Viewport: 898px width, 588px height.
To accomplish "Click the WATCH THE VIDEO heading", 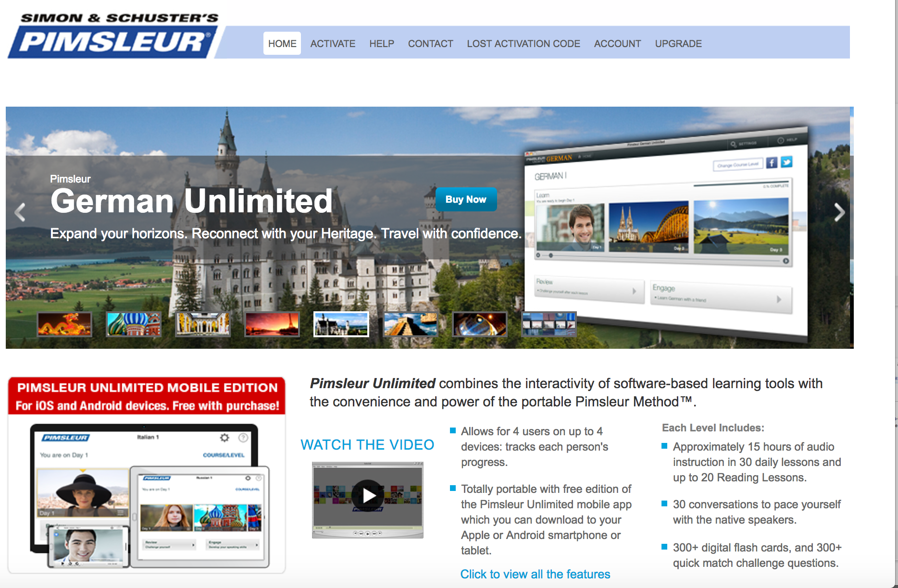I will (367, 445).
